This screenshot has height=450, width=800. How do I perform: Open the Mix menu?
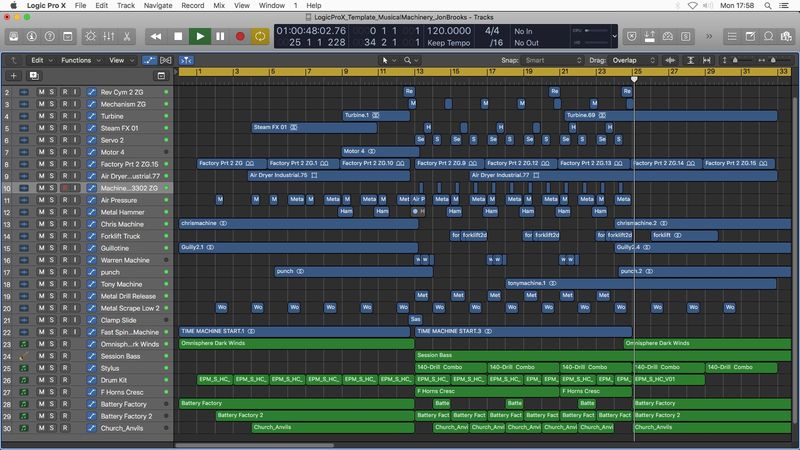[x=219, y=5]
